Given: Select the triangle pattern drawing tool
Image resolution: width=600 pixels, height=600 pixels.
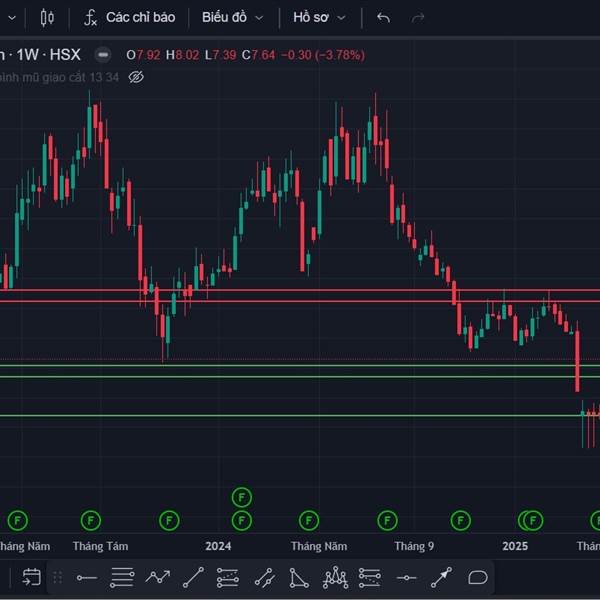Looking at the screenshot, I should 299,577.
